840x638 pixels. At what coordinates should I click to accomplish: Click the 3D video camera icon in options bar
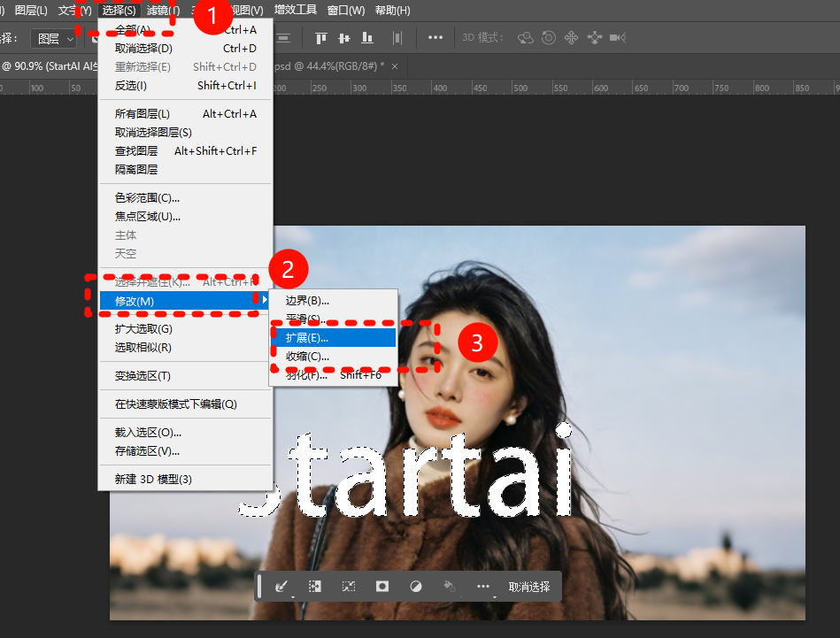618,37
